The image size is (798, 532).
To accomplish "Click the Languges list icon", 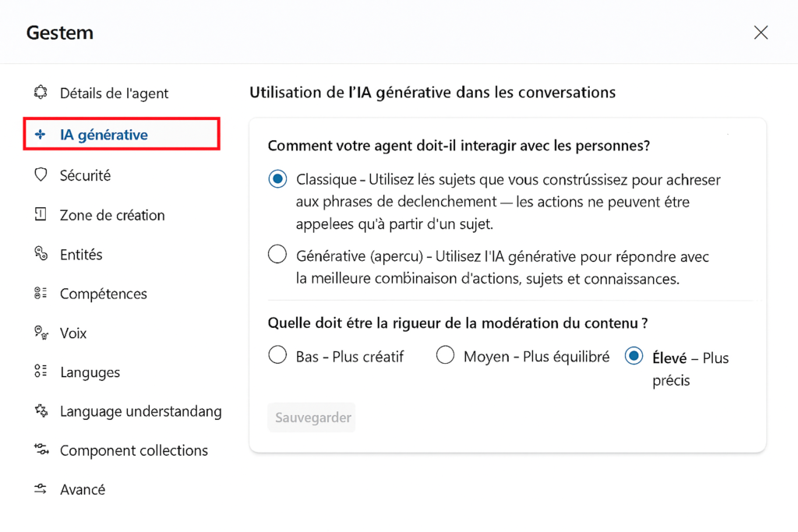I will tap(41, 372).
